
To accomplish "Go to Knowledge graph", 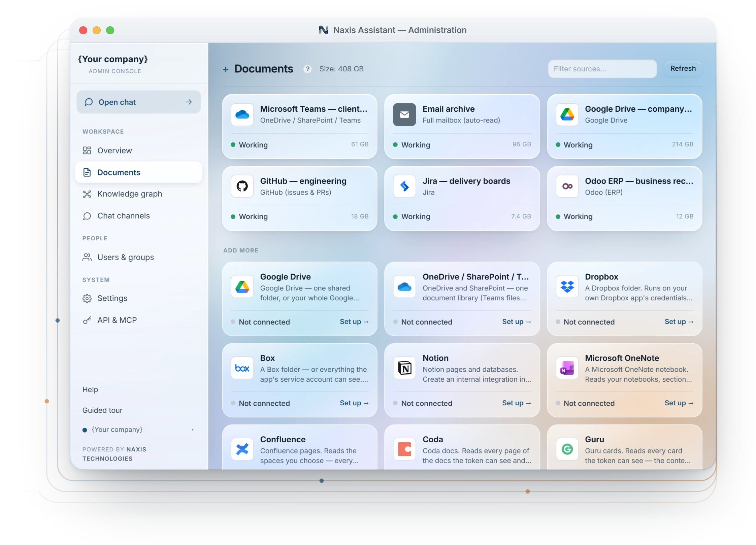I will coord(138,194).
